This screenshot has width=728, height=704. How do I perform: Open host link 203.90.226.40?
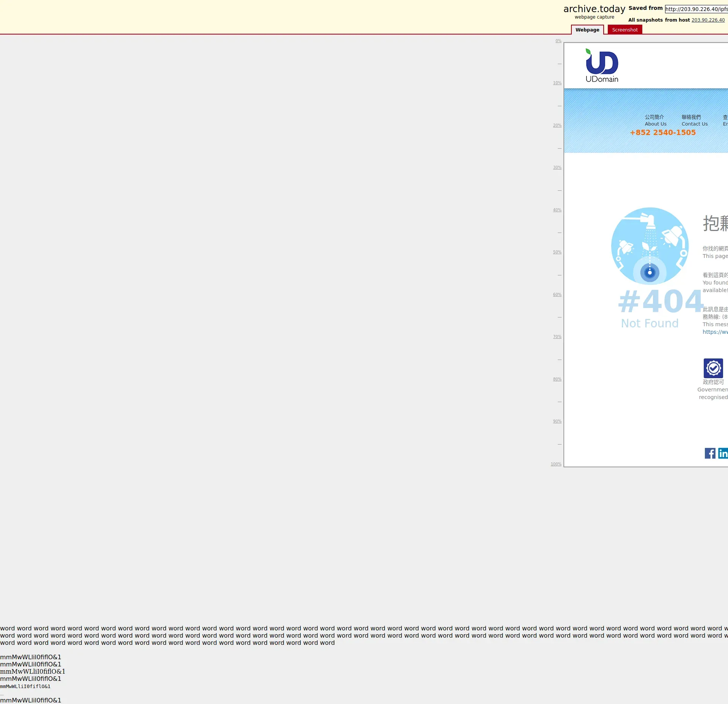[708, 20]
